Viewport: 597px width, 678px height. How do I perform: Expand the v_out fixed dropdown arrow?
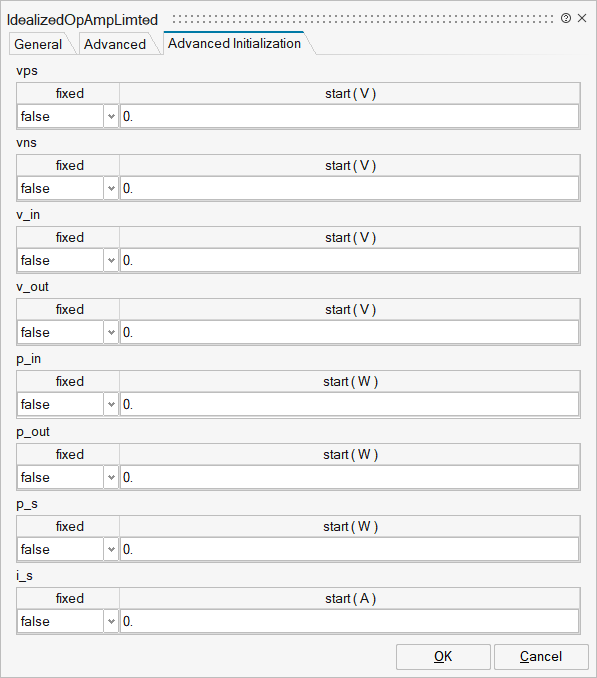pyautogui.click(x=111, y=332)
